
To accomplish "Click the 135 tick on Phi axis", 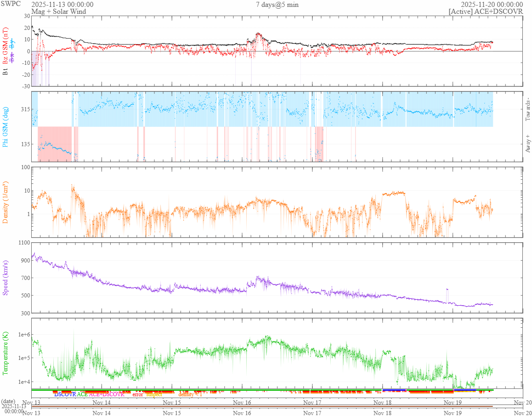I will click(x=26, y=144).
